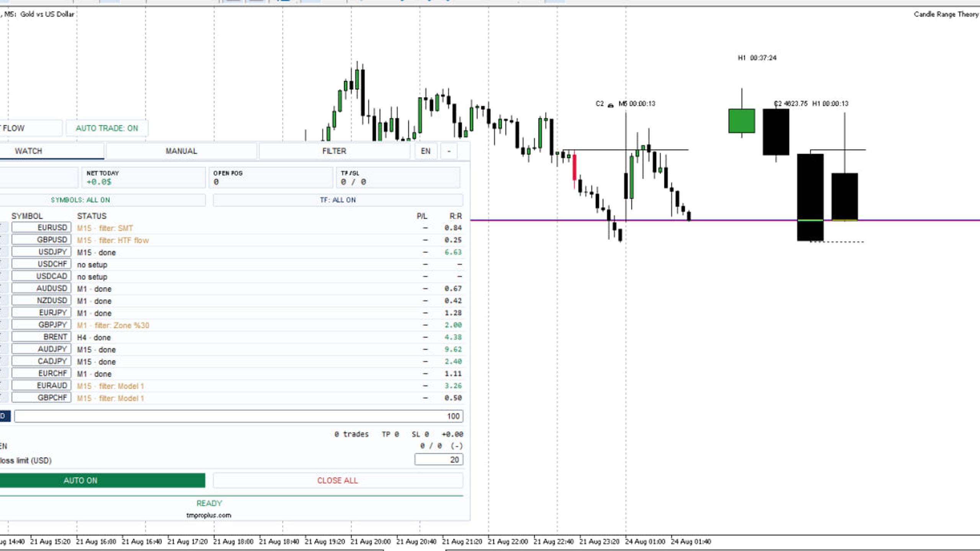Select the AUDUSD symbol button
This screenshot has height=551, width=980.
point(41,289)
